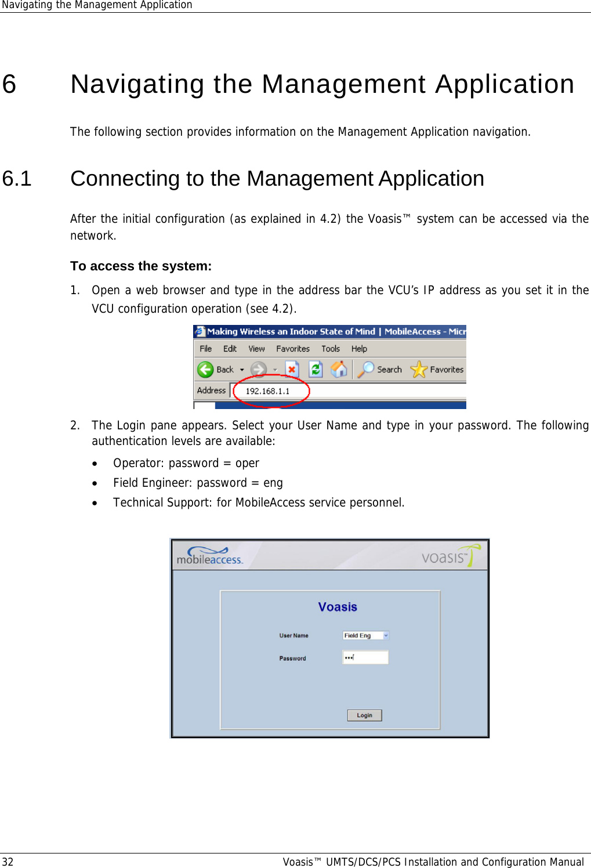
Task: Click the Address label in the browser
Action: click(x=211, y=390)
